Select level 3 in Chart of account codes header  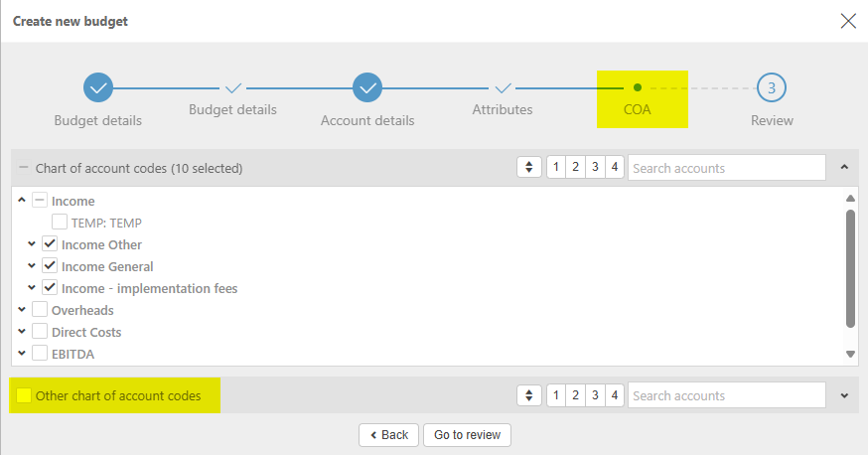[x=594, y=168]
